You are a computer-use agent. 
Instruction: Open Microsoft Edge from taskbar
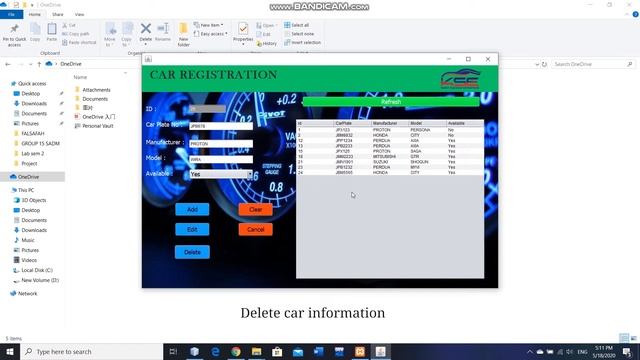[x=215, y=351]
